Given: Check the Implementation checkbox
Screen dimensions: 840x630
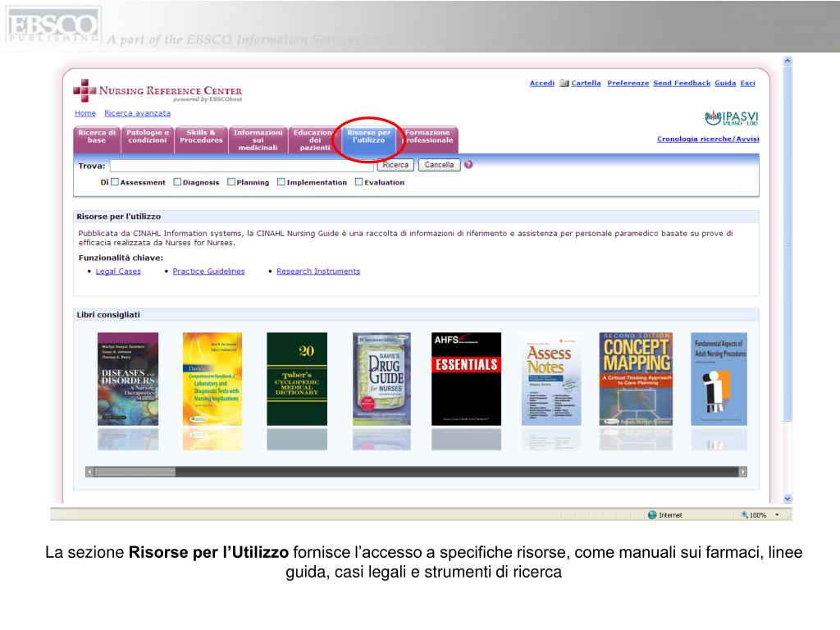Looking at the screenshot, I should 281,182.
